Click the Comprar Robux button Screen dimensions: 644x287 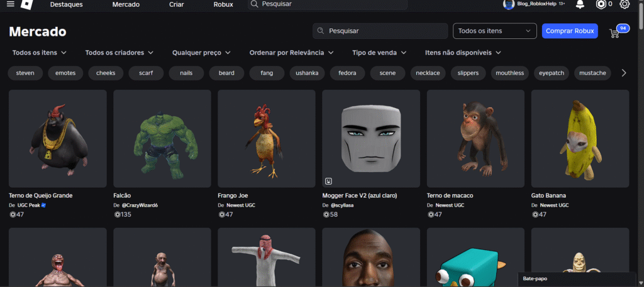click(570, 31)
